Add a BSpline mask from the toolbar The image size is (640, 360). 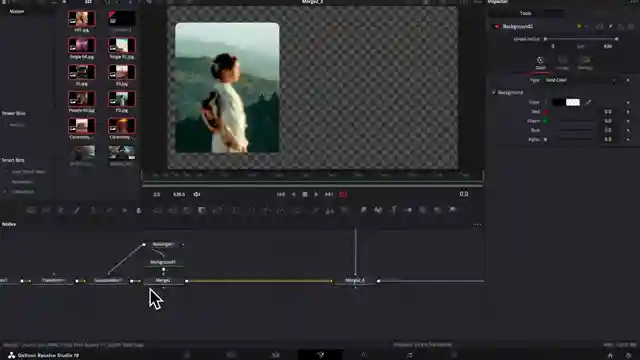(x=281, y=210)
